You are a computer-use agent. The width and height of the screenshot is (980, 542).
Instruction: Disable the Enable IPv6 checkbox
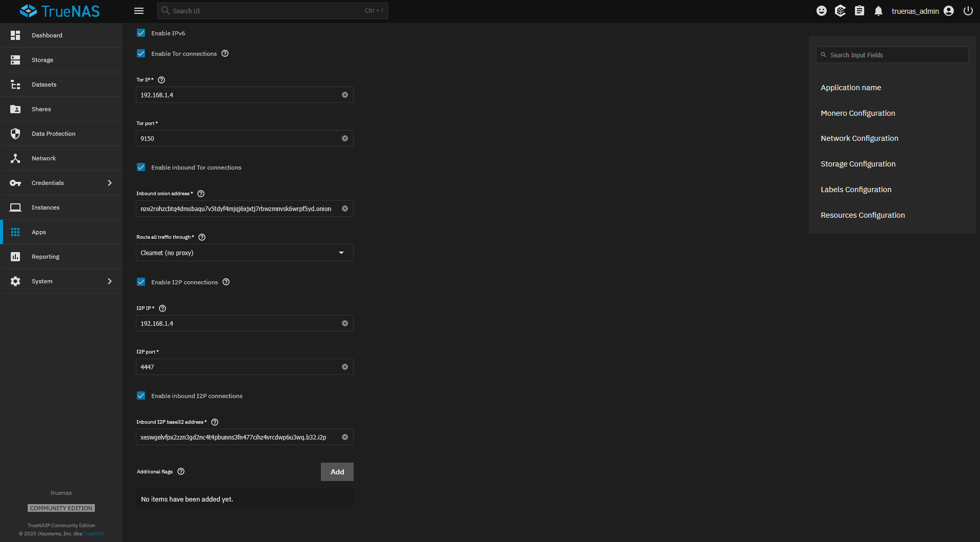point(141,33)
